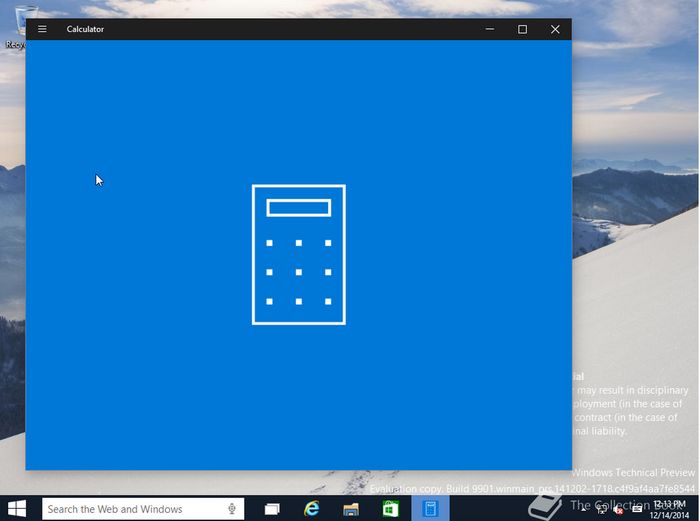
Task: Open Task View from the taskbar
Action: click(271, 509)
